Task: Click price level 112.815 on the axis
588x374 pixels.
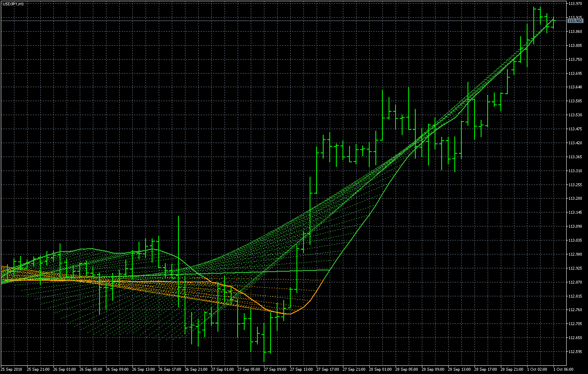Action: point(576,296)
